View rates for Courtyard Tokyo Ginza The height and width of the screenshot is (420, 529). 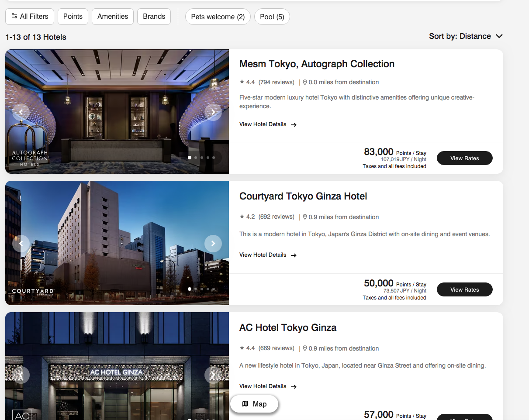pyautogui.click(x=464, y=289)
